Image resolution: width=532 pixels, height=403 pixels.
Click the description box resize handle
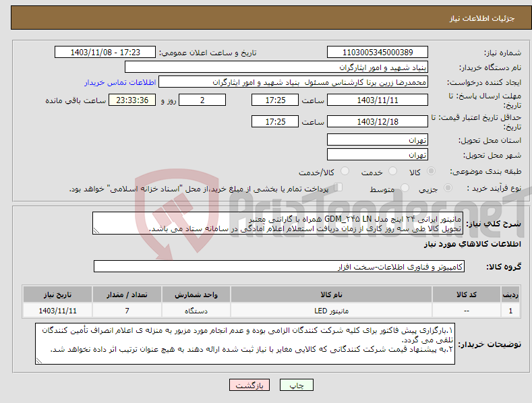pos(96,230)
